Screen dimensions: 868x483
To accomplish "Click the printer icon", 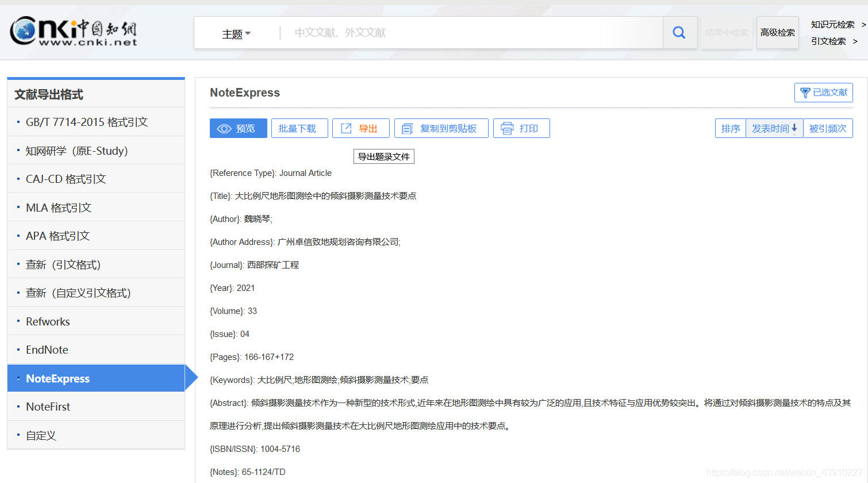I will coord(507,128).
